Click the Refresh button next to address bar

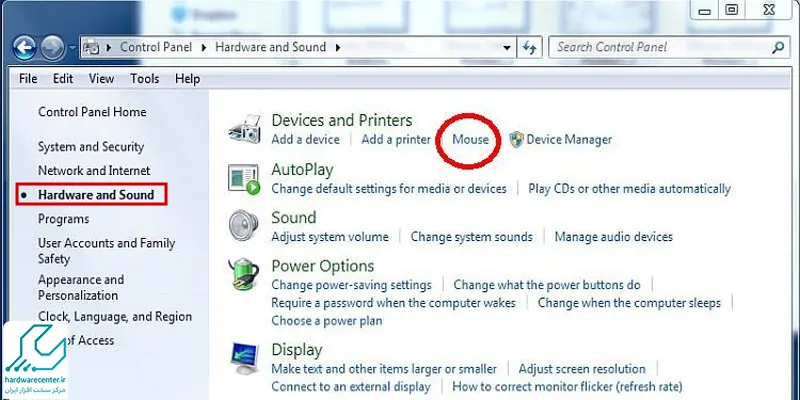529,48
